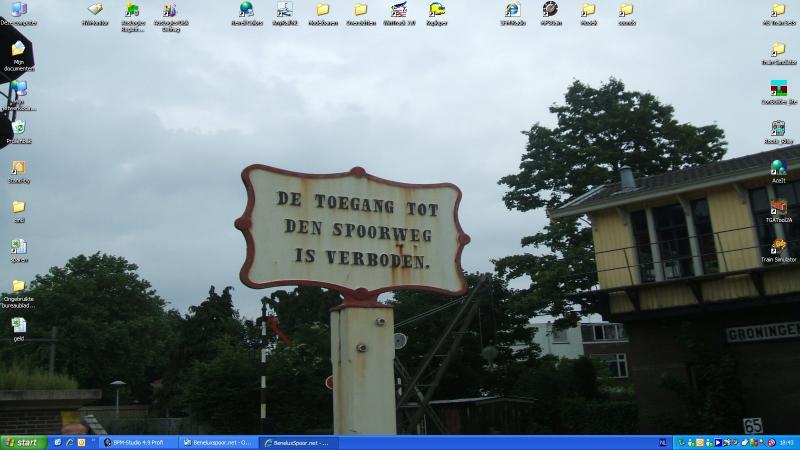Open the Mijn documenten folder icon

click(x=18, y=56)
